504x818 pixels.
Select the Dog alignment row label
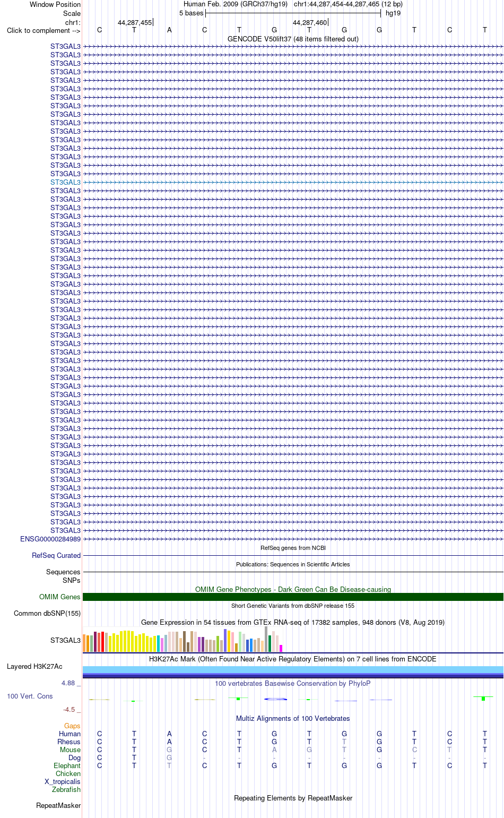75,757
